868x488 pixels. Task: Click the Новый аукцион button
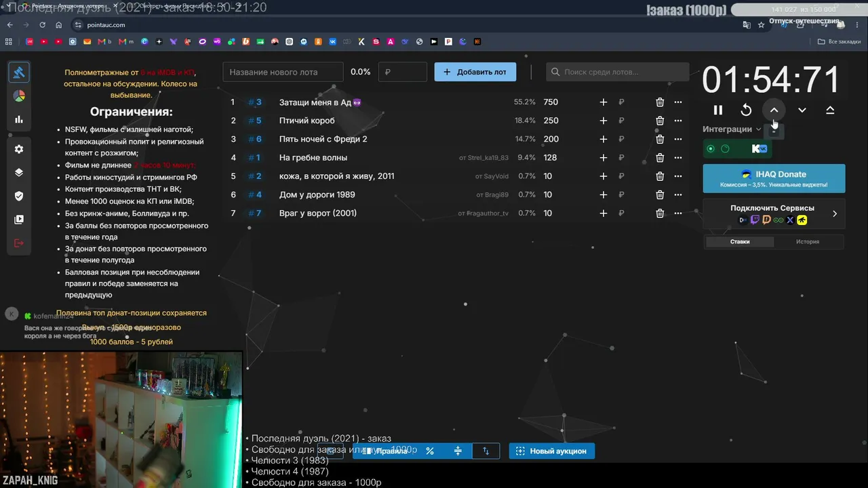tap(552, 451)
